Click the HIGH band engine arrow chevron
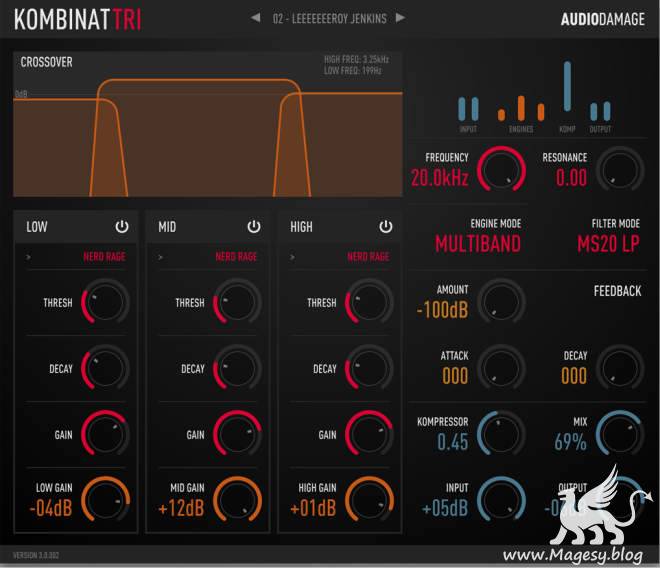Viewport: 660px width, 571px height. point(292,257)
